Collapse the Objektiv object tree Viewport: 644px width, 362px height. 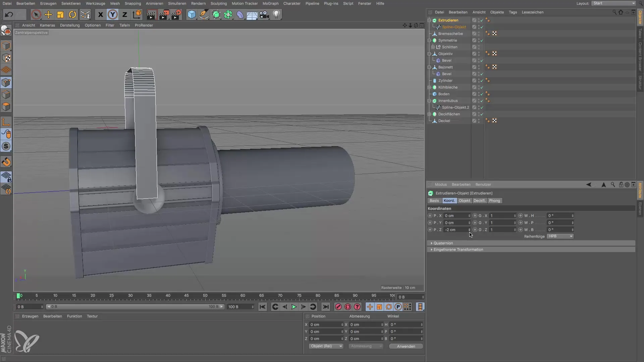coord(429,54)
